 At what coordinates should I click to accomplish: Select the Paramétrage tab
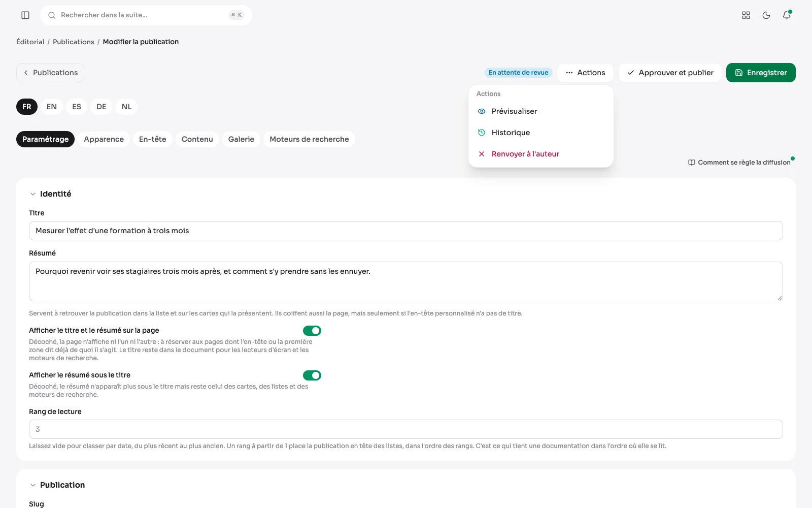coord(45,139)
